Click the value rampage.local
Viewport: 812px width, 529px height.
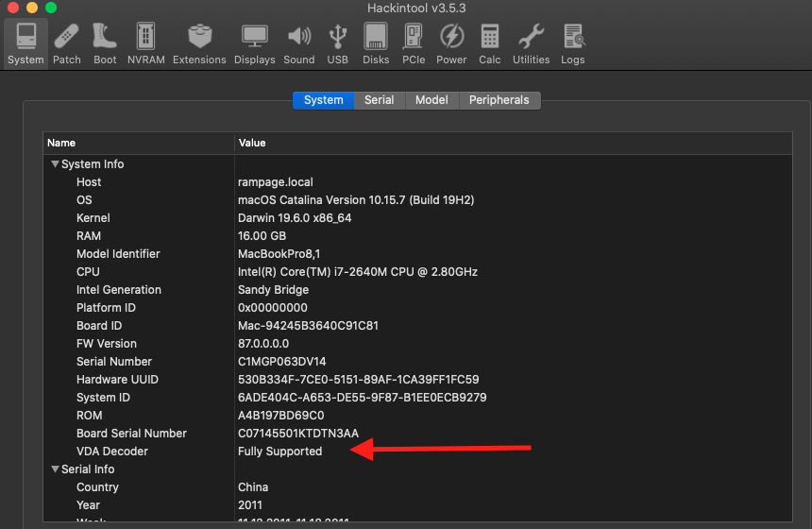pyautogui.click(x=276, y=182)
